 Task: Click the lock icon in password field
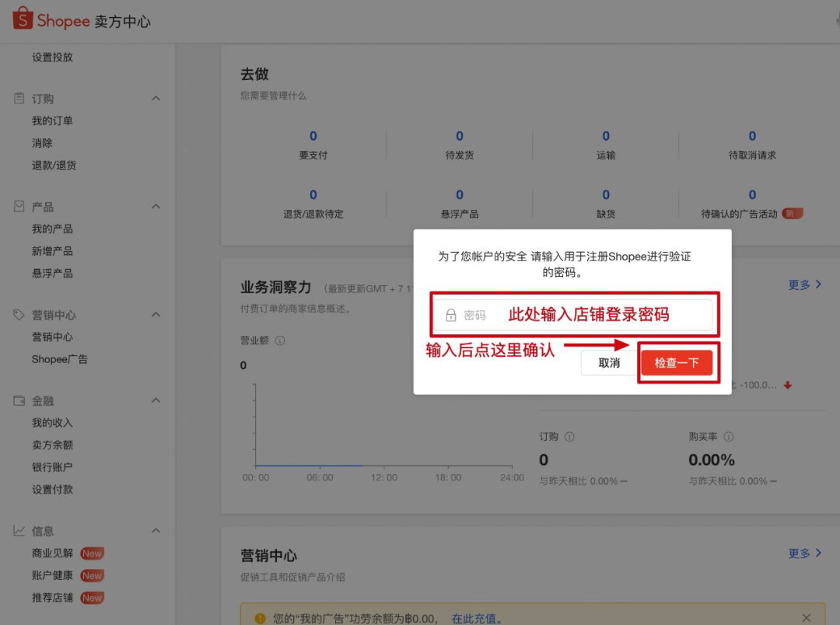452,314
